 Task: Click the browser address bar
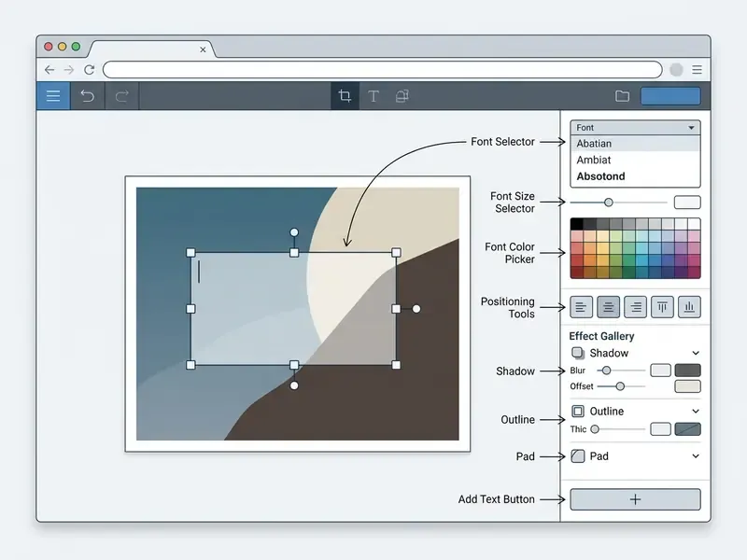(x=383, y=69)
